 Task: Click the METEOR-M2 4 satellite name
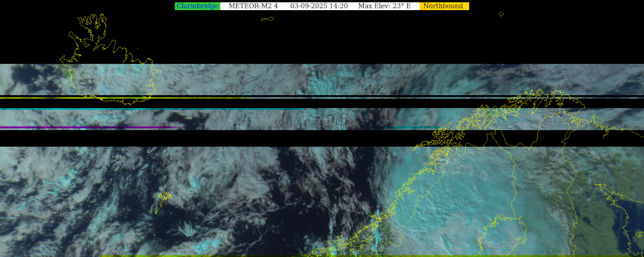(x=253, y=6)
